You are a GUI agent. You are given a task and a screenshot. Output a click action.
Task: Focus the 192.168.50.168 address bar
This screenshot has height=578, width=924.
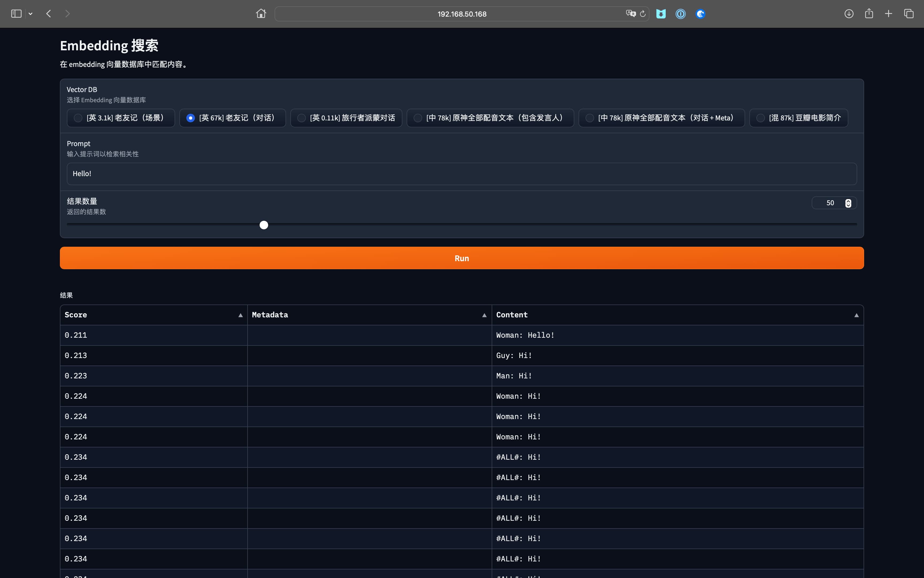coord(462,14)
